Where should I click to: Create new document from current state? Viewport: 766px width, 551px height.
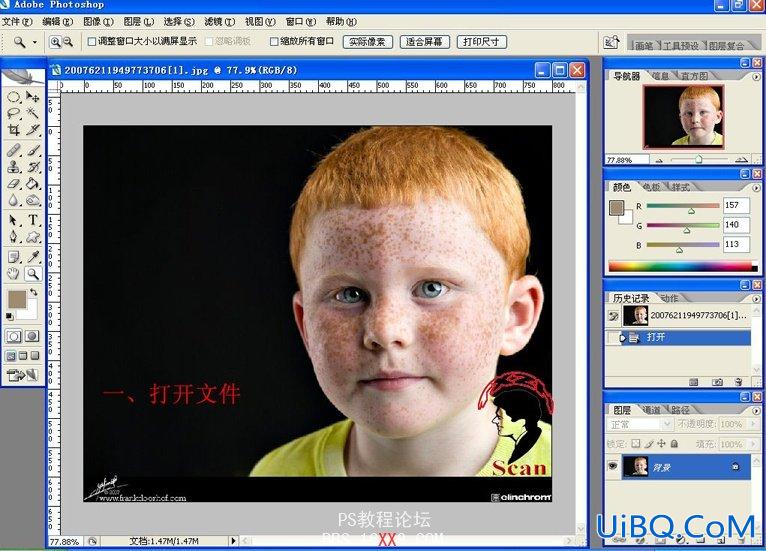click(694, 382)
